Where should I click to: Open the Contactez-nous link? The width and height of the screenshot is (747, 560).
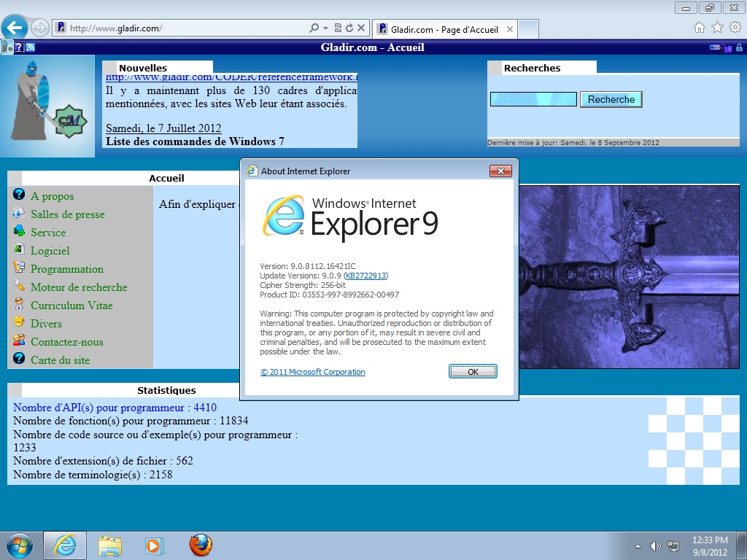coord(66,342)
